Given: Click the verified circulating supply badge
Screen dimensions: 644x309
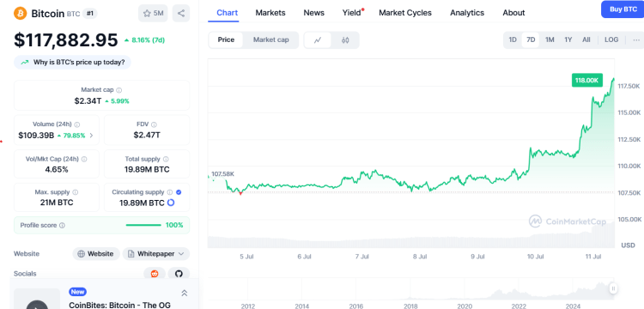Looking at the screenshot, I should point(179,192).
